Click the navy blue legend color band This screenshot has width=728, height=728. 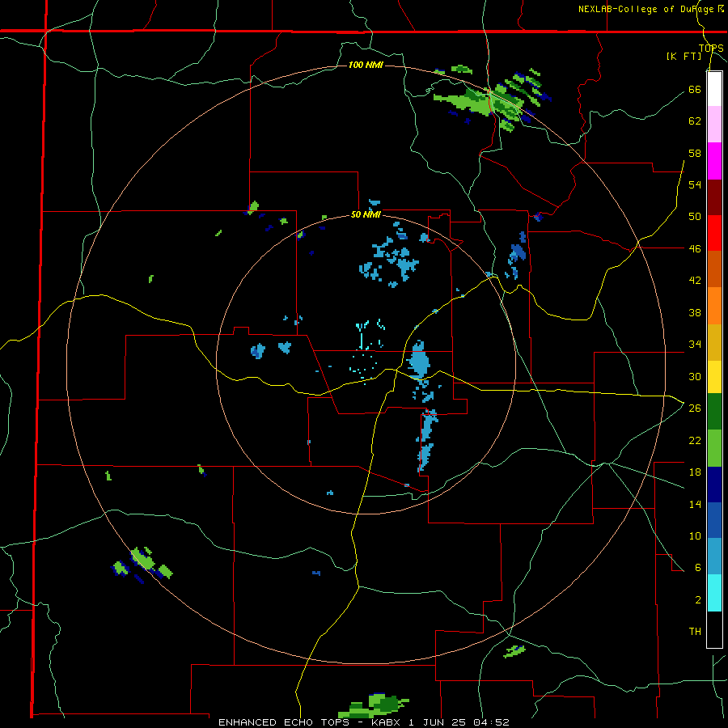pos(714,485)
